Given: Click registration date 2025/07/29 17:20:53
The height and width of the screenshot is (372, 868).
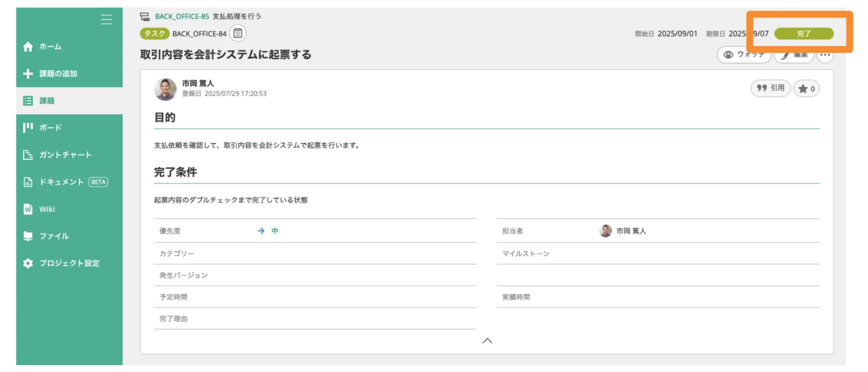Looking at the screenshot, I should pos(235,93).
